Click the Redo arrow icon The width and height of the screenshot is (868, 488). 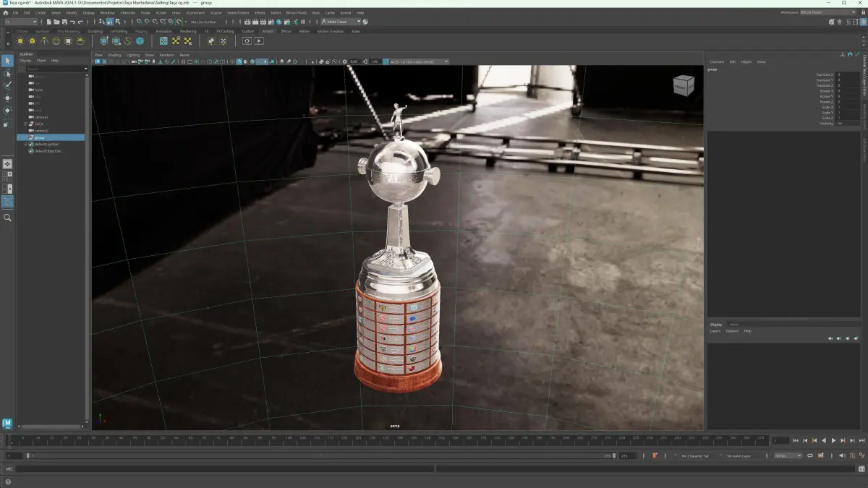[x=80, y=22]
